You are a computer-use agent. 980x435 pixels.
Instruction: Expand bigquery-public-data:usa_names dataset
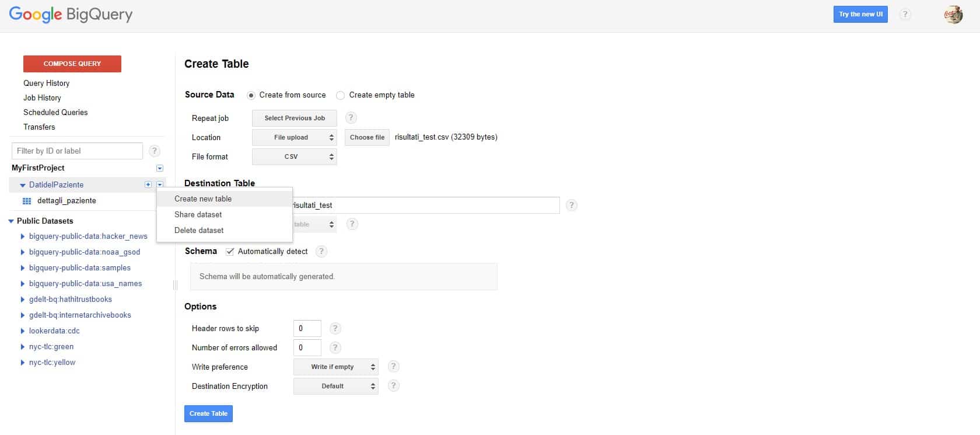(x=23, y=284)
